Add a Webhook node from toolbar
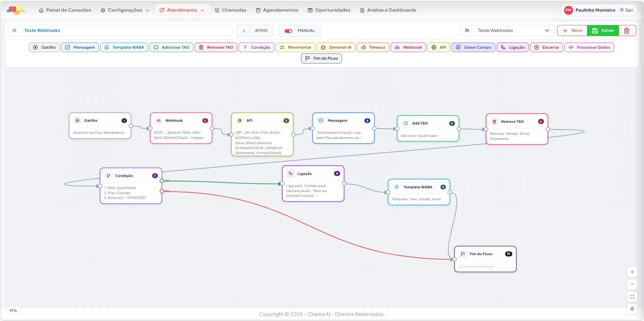 408,47
